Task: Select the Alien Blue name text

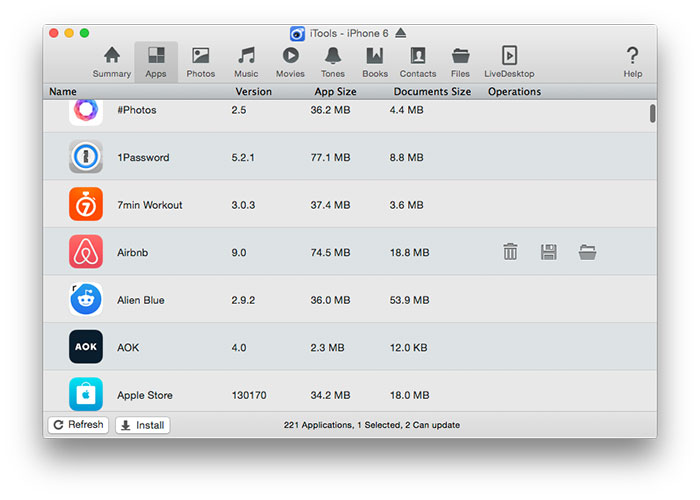Action: (141, 300)
